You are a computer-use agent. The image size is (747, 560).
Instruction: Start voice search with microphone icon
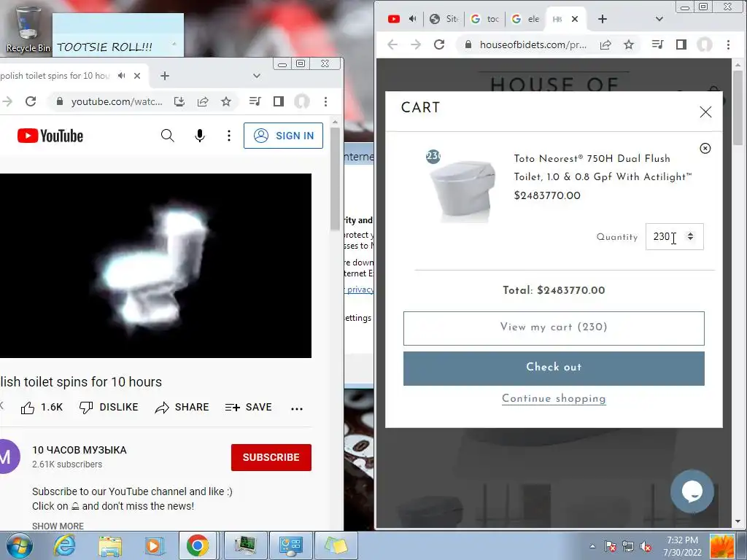(x=200, y=136)
